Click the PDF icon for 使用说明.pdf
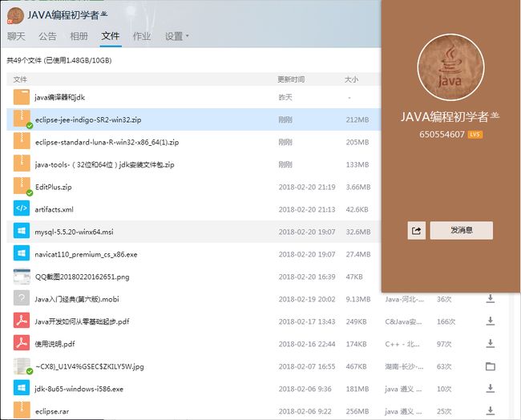 coord(22,343)
